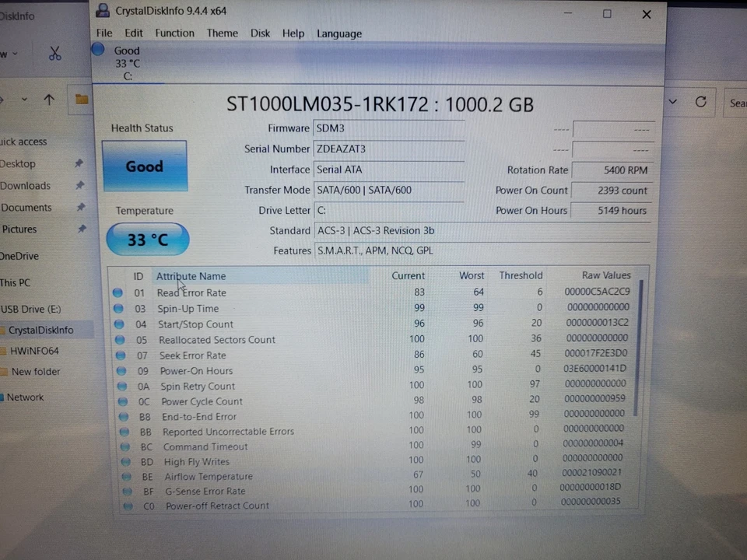Screen dimensions: 747x560
Task: Click the Search box in File Explorer
Action: point(737,103)
